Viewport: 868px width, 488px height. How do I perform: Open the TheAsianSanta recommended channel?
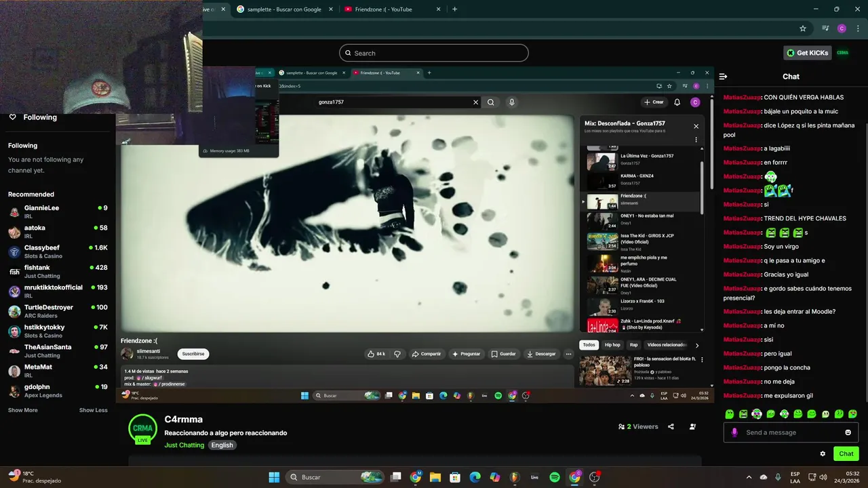pyautogui.click(x=58, y=351)
